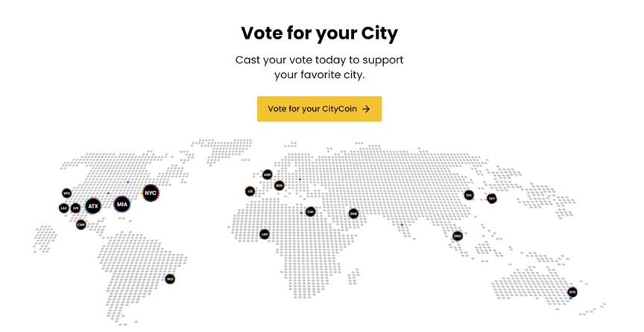This screenshot has height=332, width=644.
Task: Pick the ATX city bubble
Action: pyautogui.click(x=93, y=206)
